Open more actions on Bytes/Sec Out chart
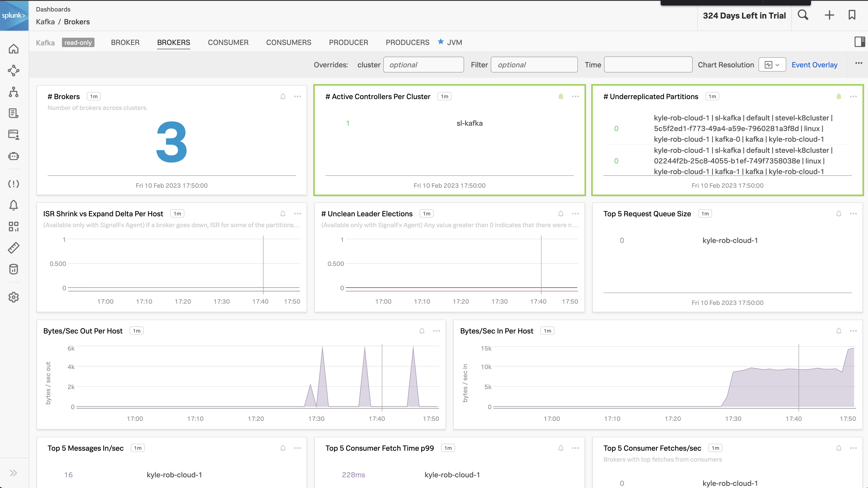 436,331
